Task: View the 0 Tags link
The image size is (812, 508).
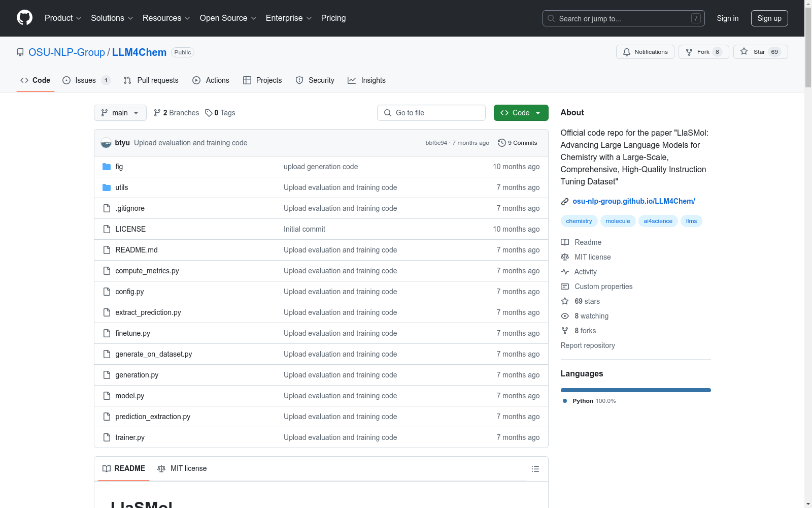Action: 220,113
